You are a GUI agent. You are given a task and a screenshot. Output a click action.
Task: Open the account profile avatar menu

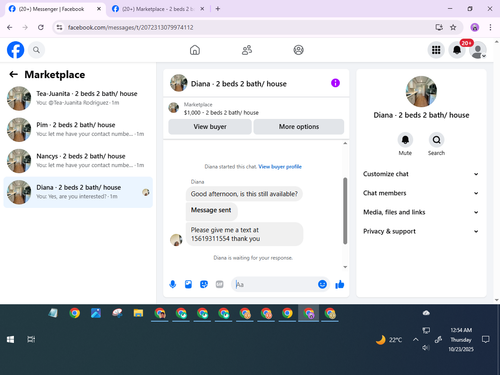478,50
